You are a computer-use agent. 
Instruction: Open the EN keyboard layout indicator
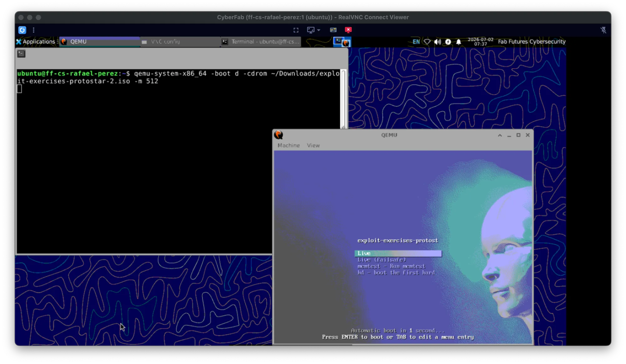[416, 42]
